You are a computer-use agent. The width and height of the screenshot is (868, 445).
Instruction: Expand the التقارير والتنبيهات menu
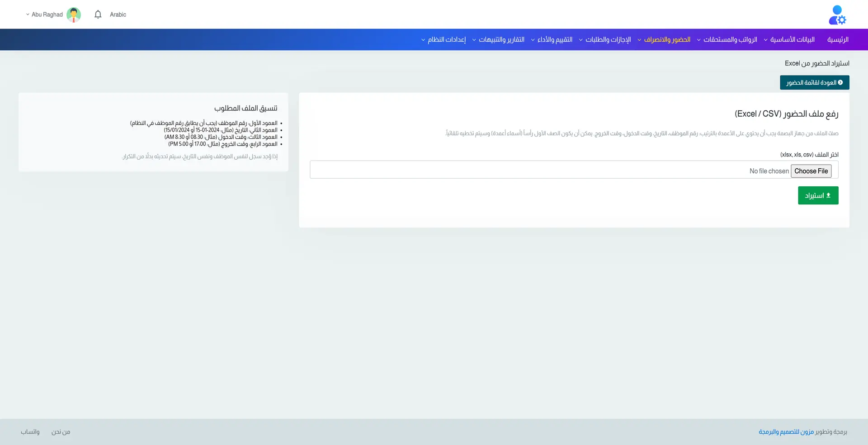[x=498, y=40]
